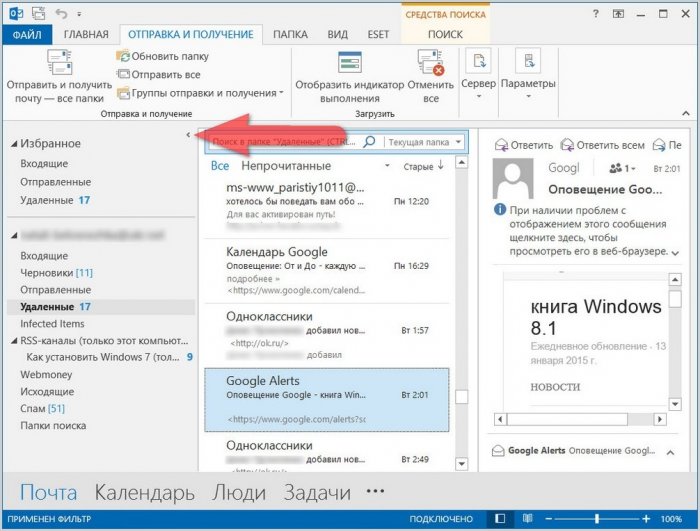
Task: Click the message body scroll right arrow
Action: click(659, 419)
